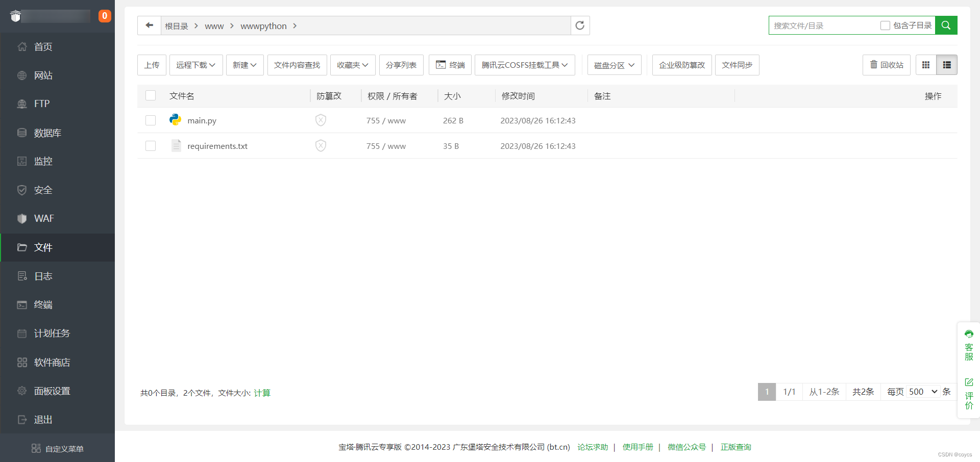Switch to list view layout
The width and height of the screenshot is (980, 462).
(947, 65)
